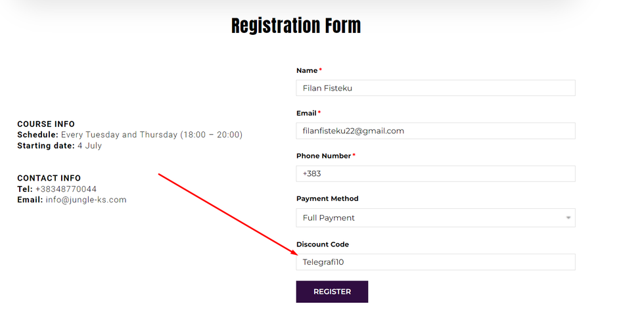Click the Email input field

(435, 131)
